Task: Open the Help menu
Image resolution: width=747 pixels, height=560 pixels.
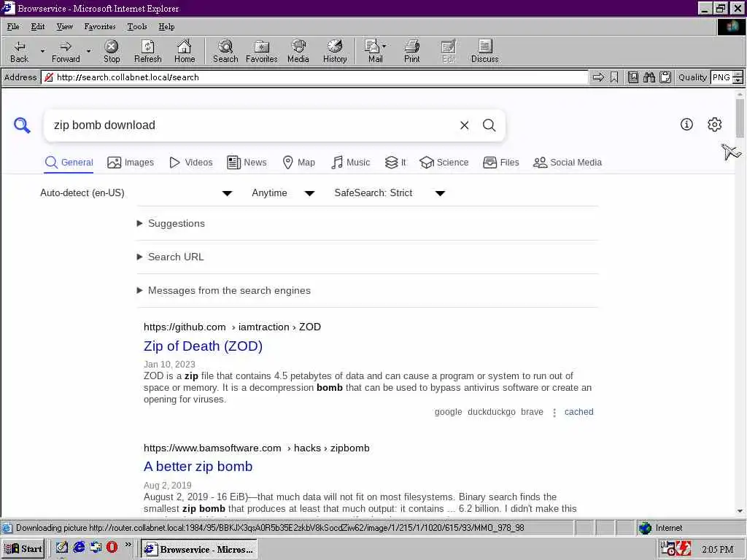Action: pyautogui.click(x=166, y=27)
